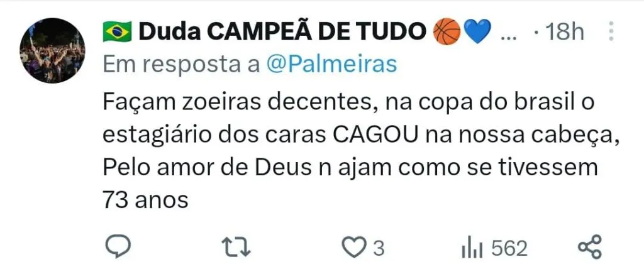Click the blue heart emoji in the name

coord(479,33)
